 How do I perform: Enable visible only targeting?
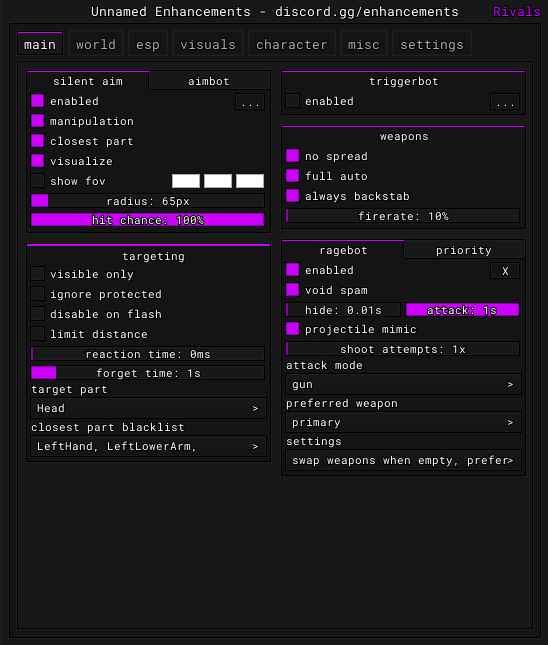[37, 274]
